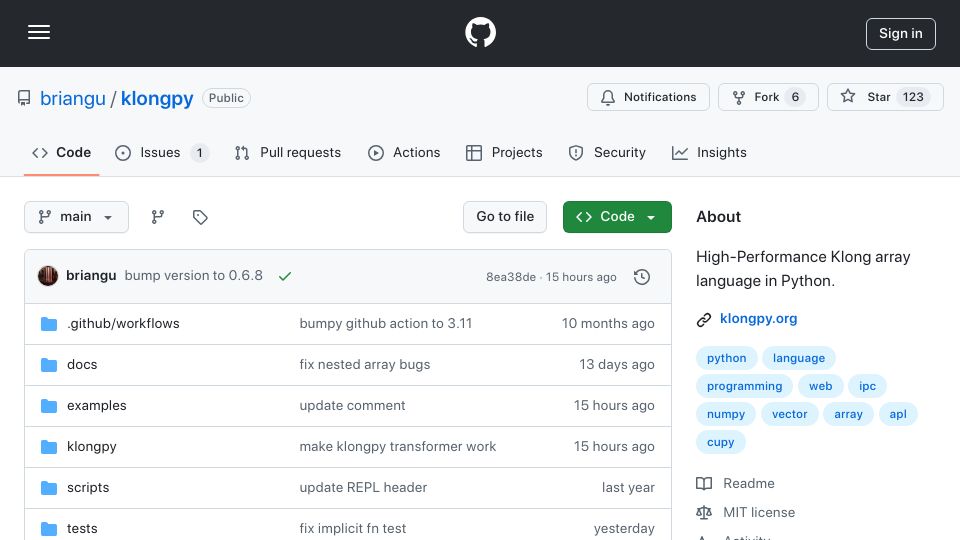Click the repository icon beside briangu
Image resolution: width=960 pixels, height=540 pixels.
[x=24, y=98]
